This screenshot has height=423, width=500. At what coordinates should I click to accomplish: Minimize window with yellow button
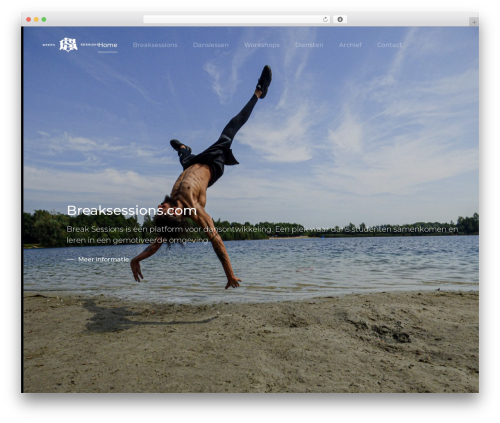pos(36,20)
